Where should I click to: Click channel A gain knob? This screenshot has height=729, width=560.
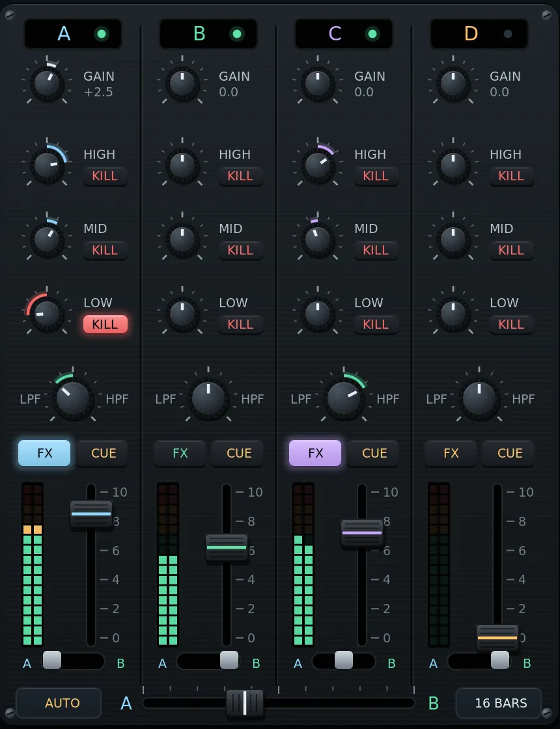pyautogui.click(x=47, y=84)
